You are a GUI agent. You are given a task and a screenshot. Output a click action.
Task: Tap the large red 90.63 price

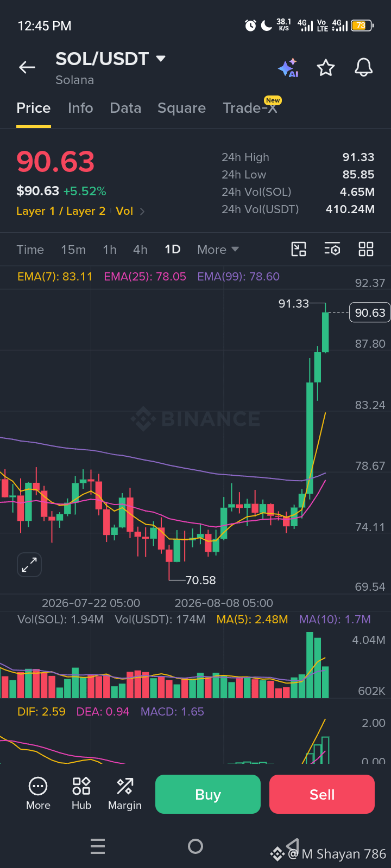click(x=55, y=162)
